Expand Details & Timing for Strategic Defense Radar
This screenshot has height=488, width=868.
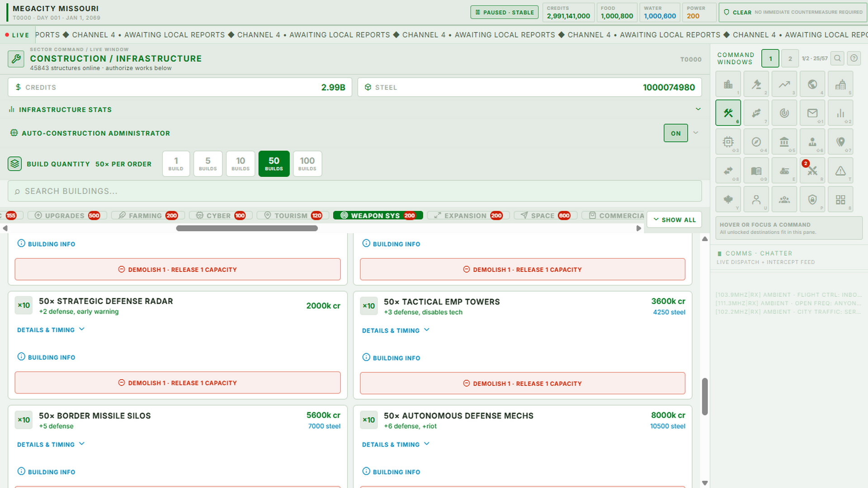51,330
